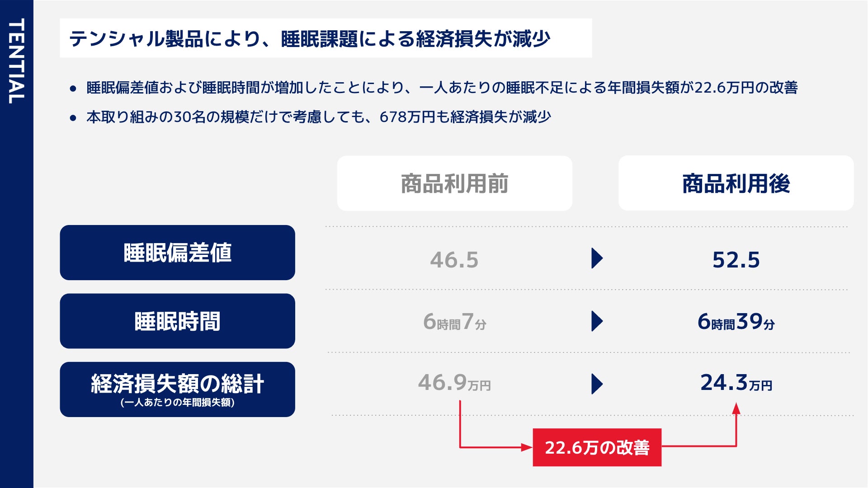Click the slide title about テンシャル製品
The height and width of the screenshot is (488, 868).
point(310,38)
